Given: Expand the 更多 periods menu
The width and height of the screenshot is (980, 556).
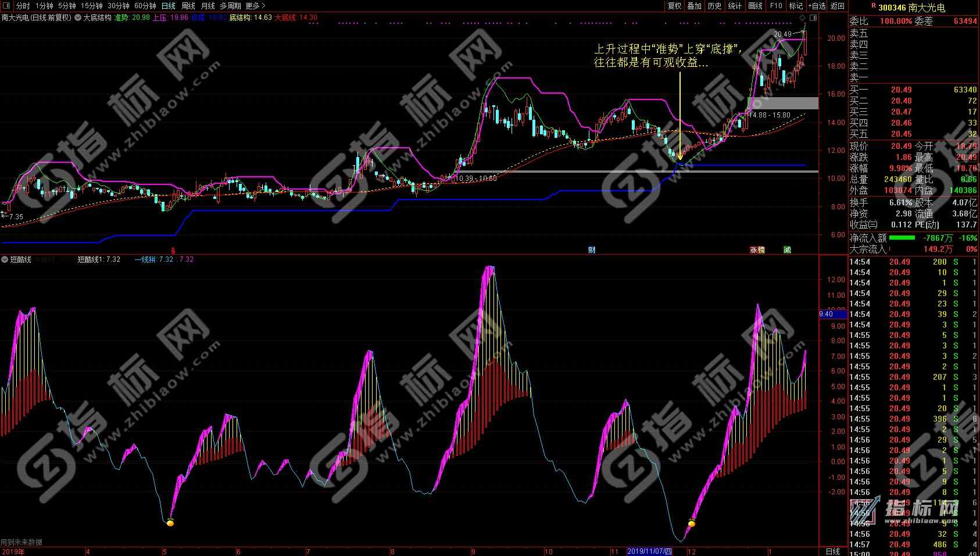Looking at the screenshot, I should click(255, 6).
